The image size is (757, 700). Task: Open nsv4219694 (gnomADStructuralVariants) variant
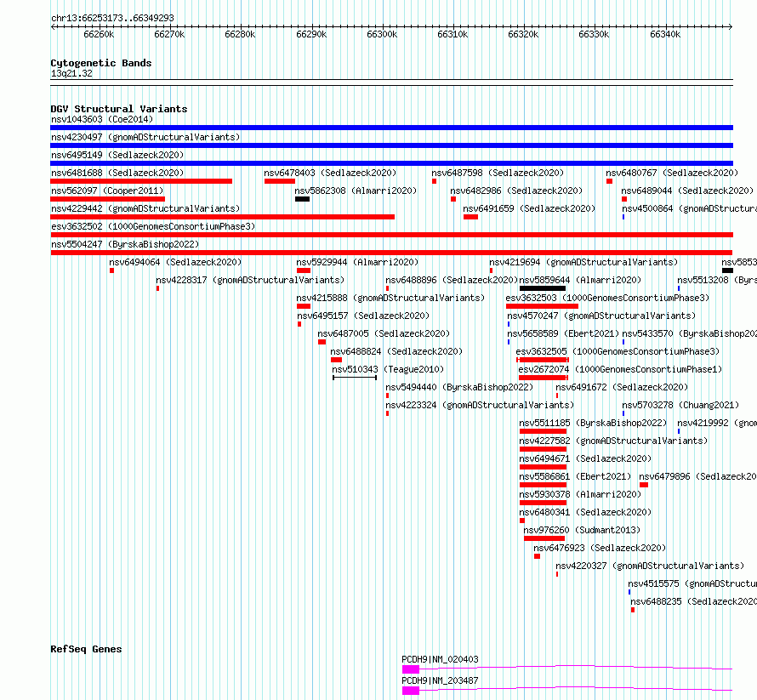tap(583, 262)
